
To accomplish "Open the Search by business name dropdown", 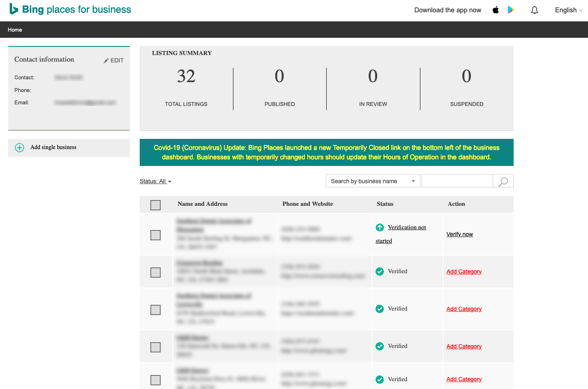I will [373, 181].
